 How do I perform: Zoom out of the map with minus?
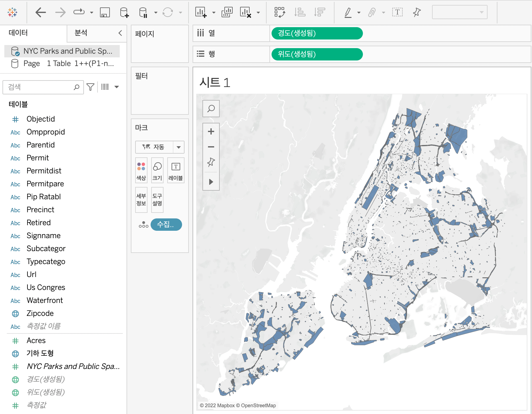tap(211, 147)
